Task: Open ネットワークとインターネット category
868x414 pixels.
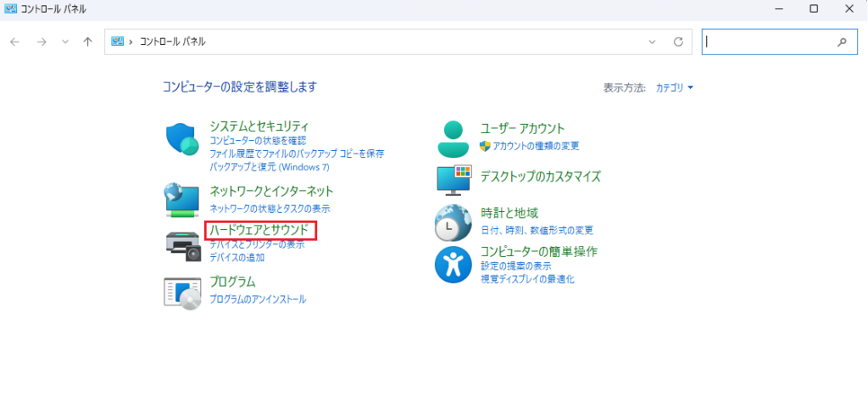Action: pyautogui.click(x=271, y=192)
